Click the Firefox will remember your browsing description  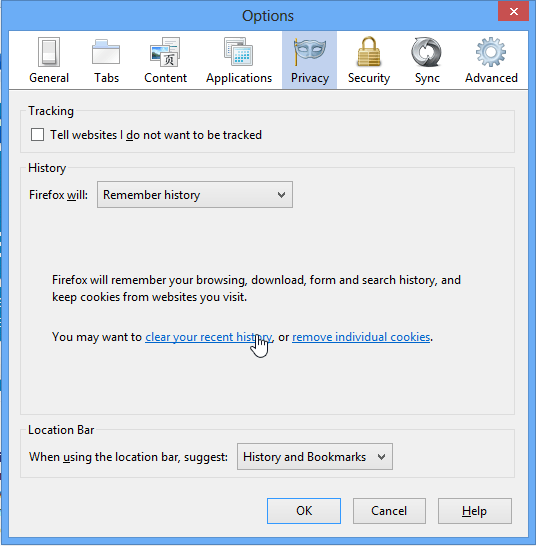click(x=256, y=288)
